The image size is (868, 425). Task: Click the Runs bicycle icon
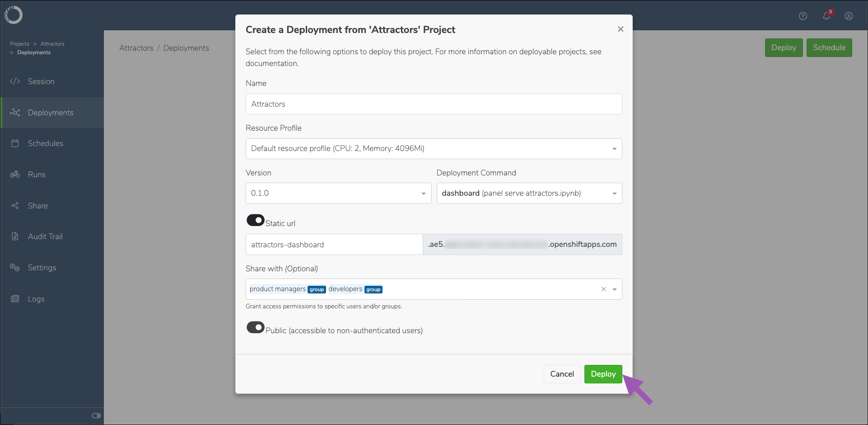point(15,175)
